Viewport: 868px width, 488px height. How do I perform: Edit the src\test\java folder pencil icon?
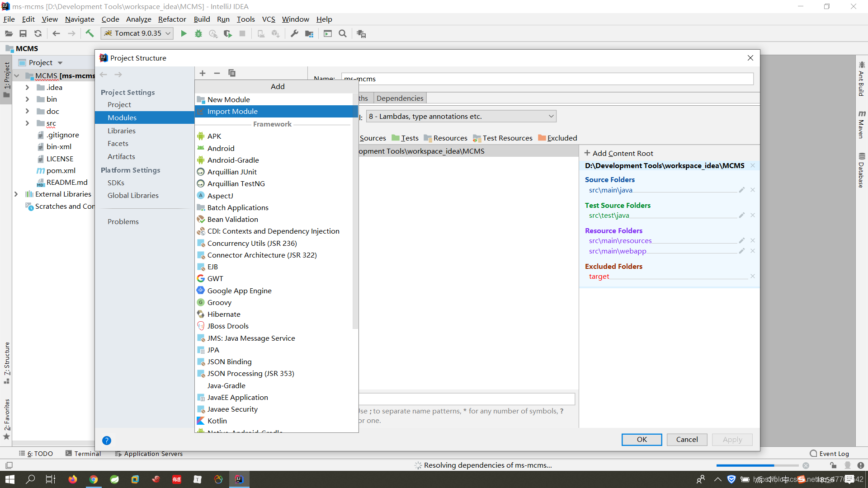coord(742,215)
